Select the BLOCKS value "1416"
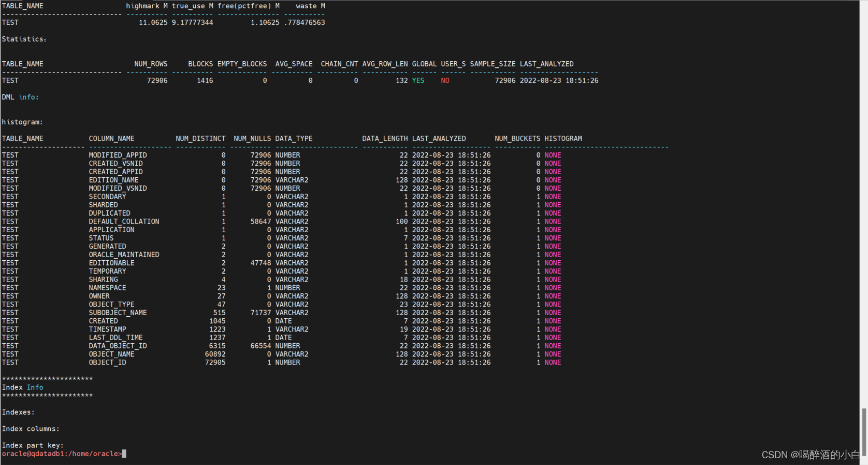 coord(205,81)
